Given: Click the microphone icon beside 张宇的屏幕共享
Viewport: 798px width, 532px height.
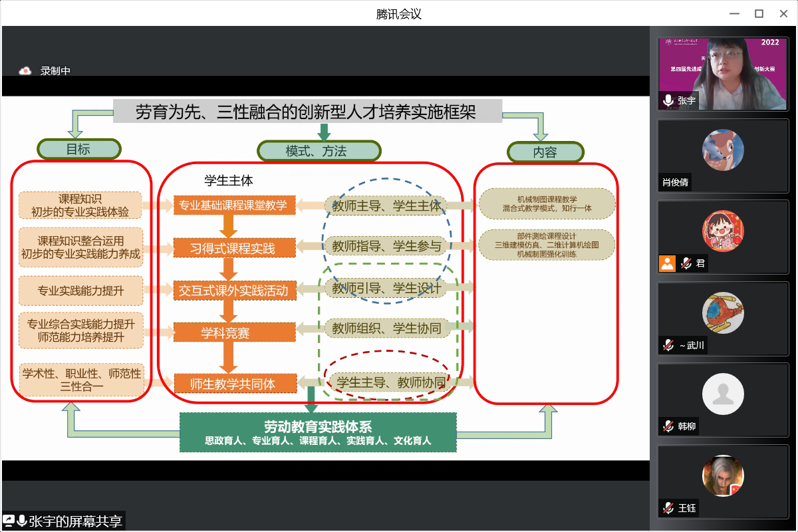Looking at the screenshot, I should 22,521.
